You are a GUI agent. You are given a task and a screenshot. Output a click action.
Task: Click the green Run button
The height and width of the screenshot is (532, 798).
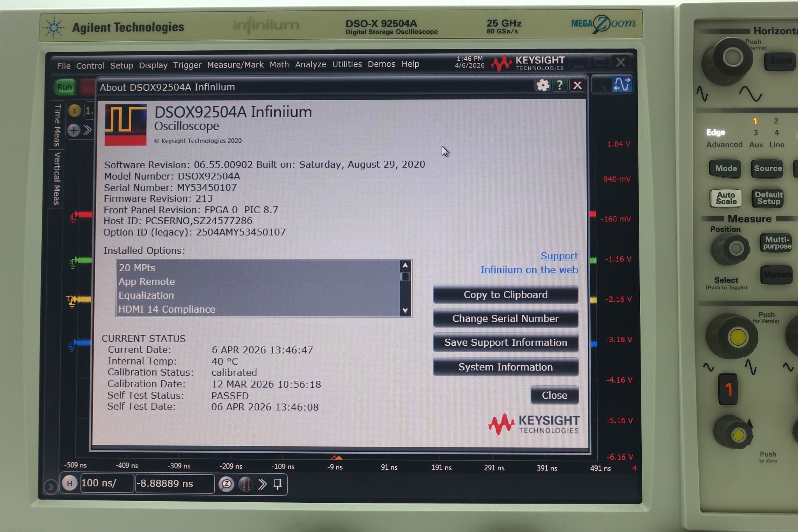point(65,87)
